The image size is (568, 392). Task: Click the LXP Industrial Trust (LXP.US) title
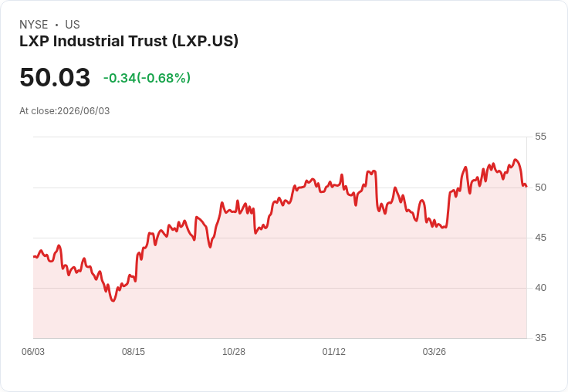(129, 42)
